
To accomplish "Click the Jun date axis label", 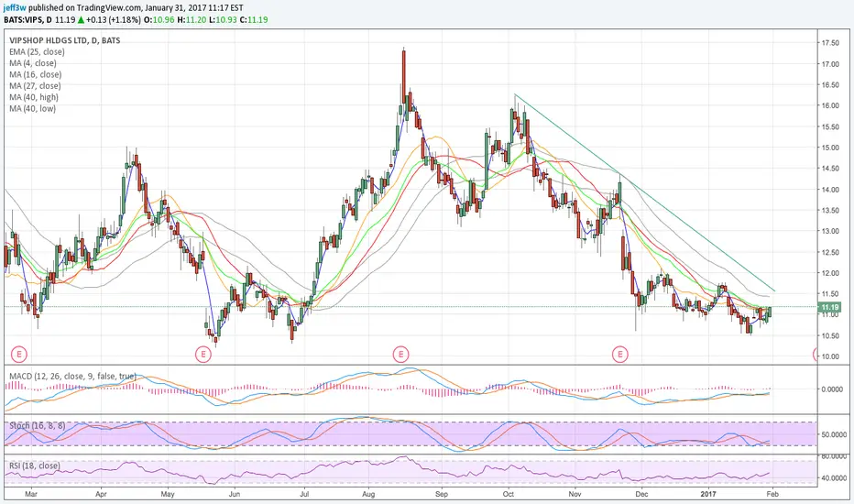I will pyautogui.click(x=235, y=494).
